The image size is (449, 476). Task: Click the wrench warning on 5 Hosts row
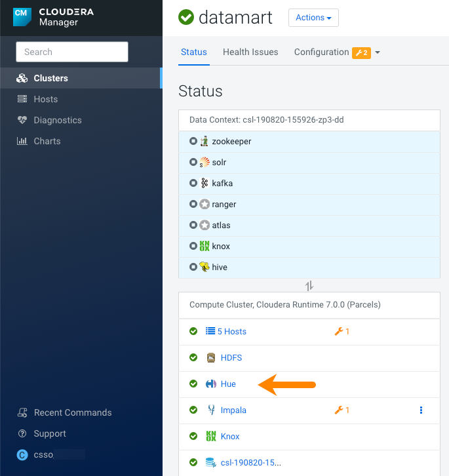(342, 331)
